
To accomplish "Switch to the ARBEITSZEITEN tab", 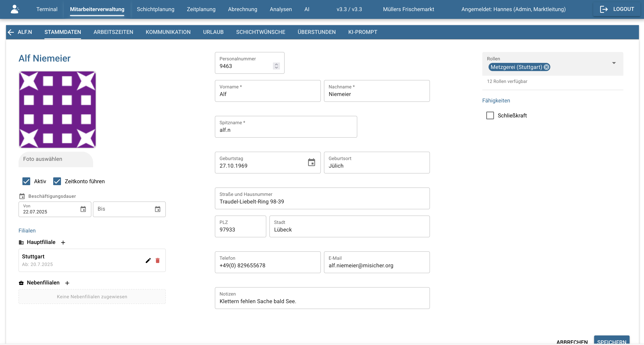I will [x=113, y=32].
